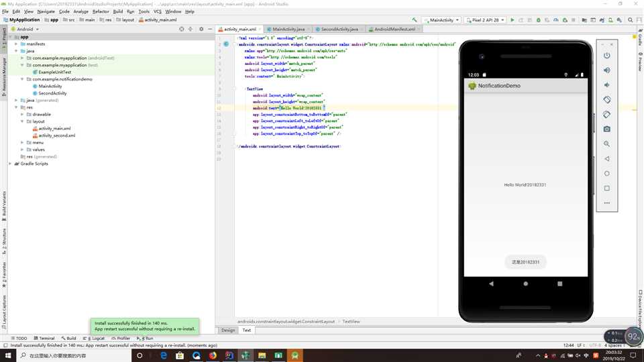The width and height of the screenshot is (644, 362).
Task: Click the Windows taskbar search box
Action: [x=74, y=355]
